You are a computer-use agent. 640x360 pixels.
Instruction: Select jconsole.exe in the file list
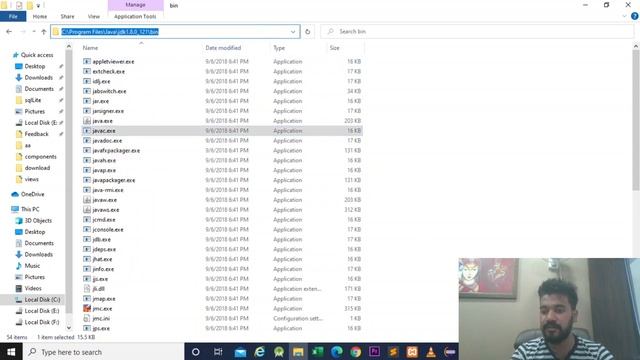108,229
